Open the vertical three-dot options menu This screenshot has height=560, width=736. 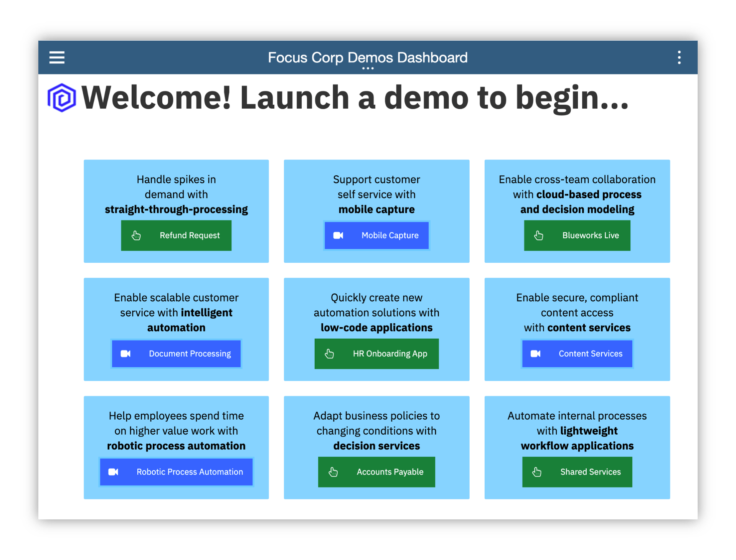679,58
